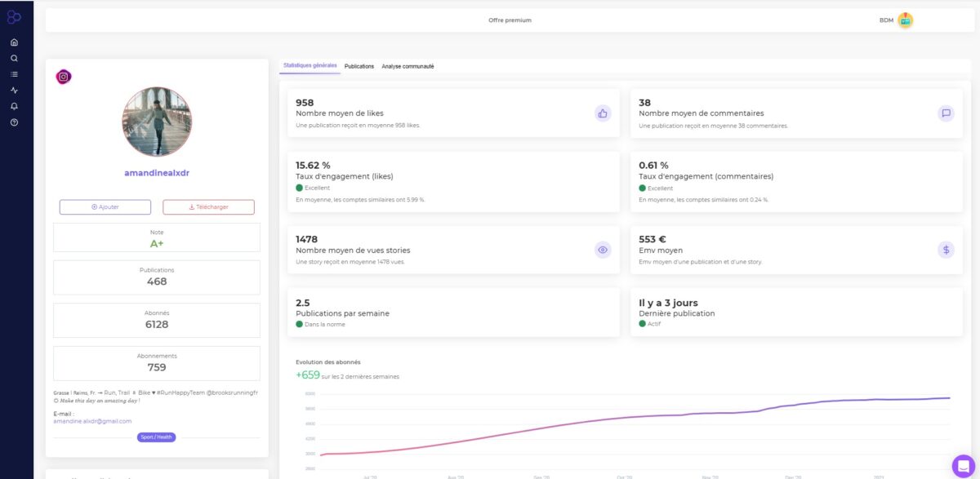Select the Statistiques générales tab
This screenshot has width=980, height=479.
[x=310, y=65]
